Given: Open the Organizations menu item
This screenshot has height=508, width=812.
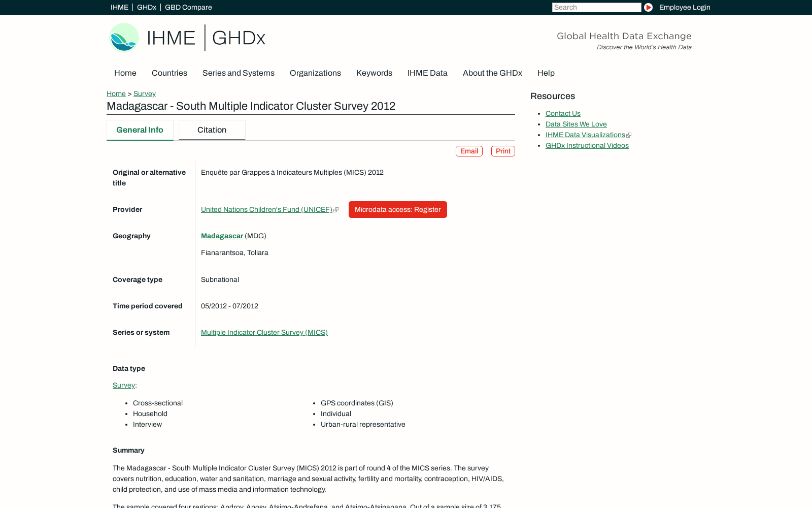Looking at the screenshot, I should click(x=315, y=73).
